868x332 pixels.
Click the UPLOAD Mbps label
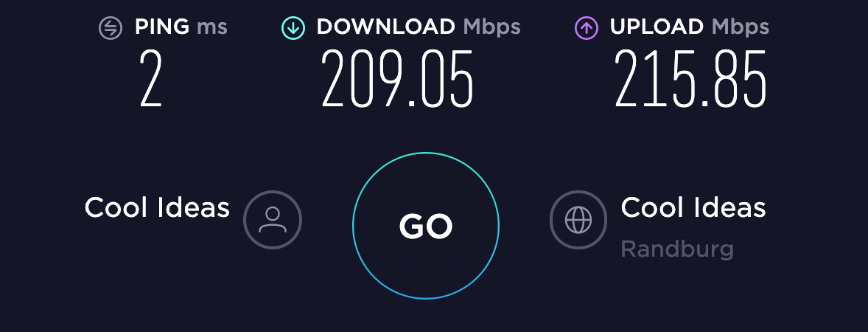click(689, 27)
